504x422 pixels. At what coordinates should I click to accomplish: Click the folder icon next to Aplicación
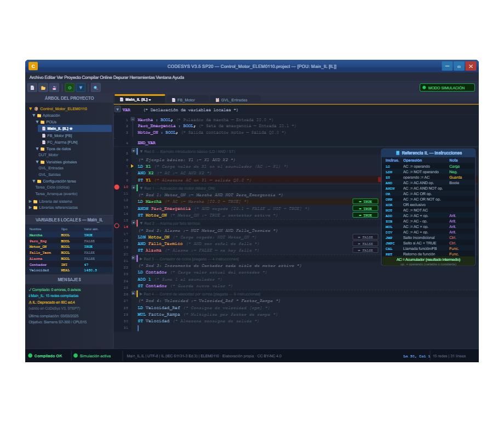(x=39, y=116)
